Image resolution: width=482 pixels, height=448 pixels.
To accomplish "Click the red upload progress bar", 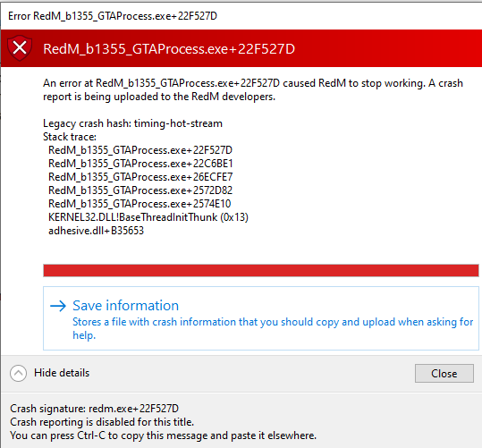I will [261, 270].
